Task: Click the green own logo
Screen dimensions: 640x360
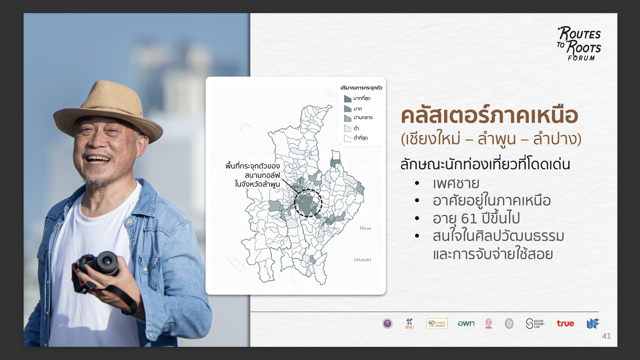Action: point(466,323)
